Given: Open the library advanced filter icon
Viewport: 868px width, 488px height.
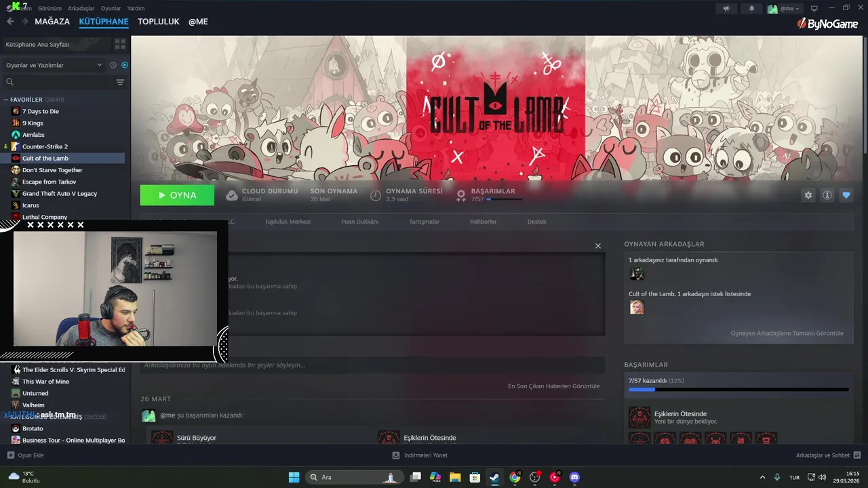Looking at the screenshot, I should coord(120,82).
